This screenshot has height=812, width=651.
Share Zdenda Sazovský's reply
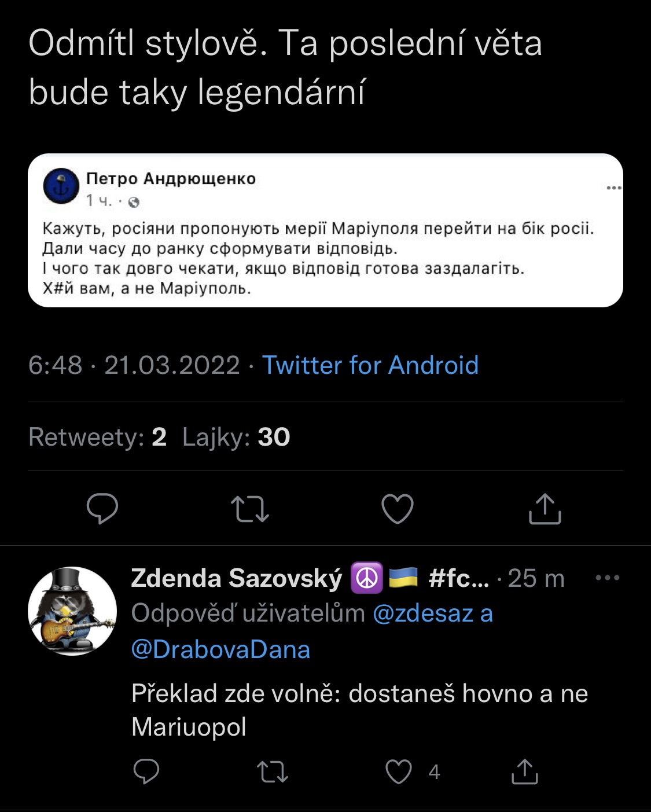(525, 771)
